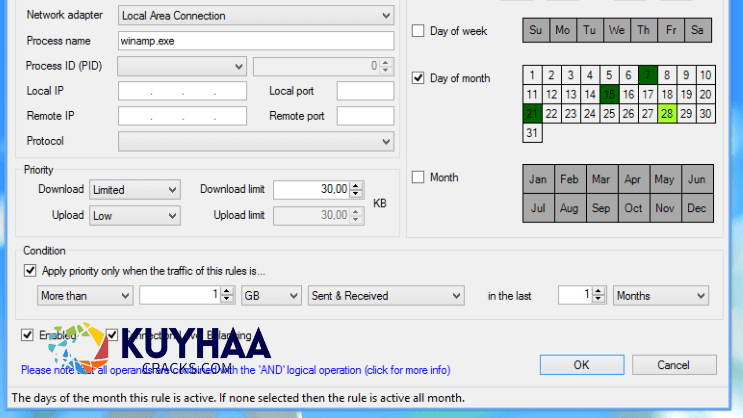Expand the Protocol dropdown
743x418 pixels.
tap(255, 141)
